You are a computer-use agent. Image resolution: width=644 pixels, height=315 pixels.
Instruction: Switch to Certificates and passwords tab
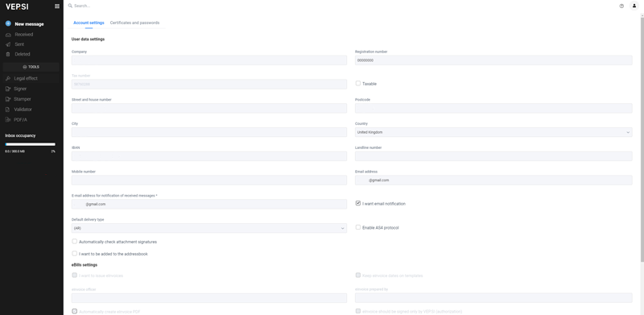tap(134, 23)
